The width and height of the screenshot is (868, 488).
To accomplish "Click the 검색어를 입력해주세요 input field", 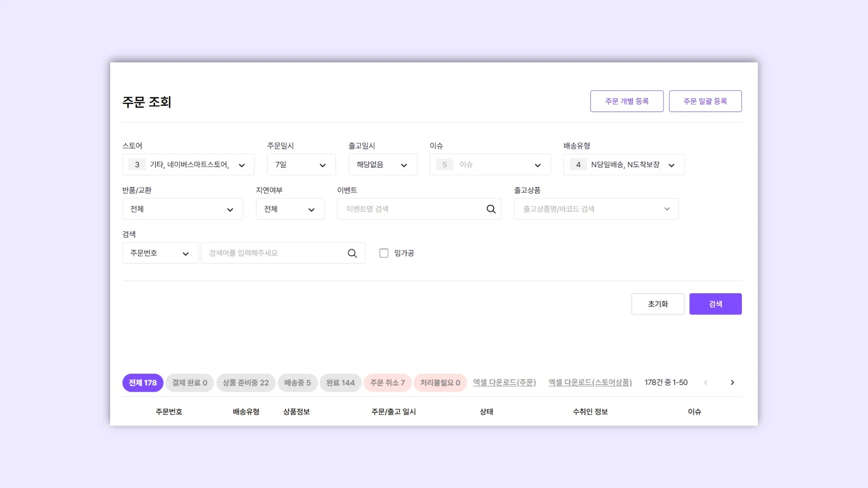I will point(274,253).
